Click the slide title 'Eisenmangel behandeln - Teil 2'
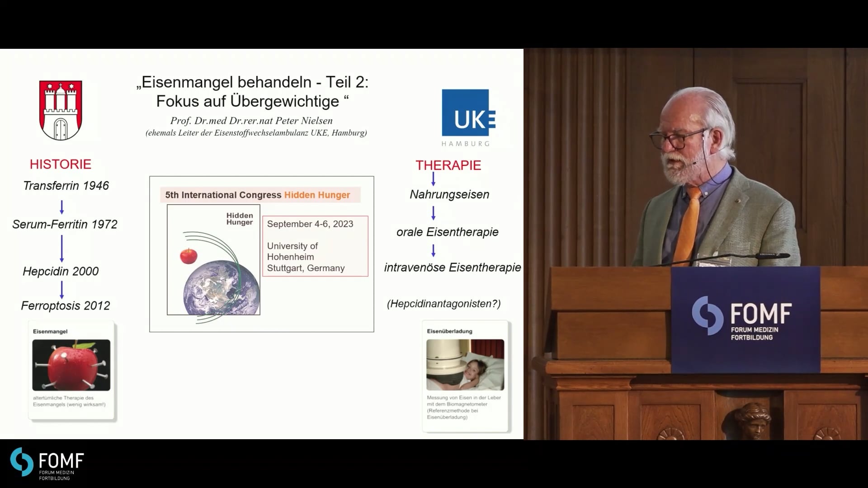The height and width of the screenshot is (488, 868). 252,82
